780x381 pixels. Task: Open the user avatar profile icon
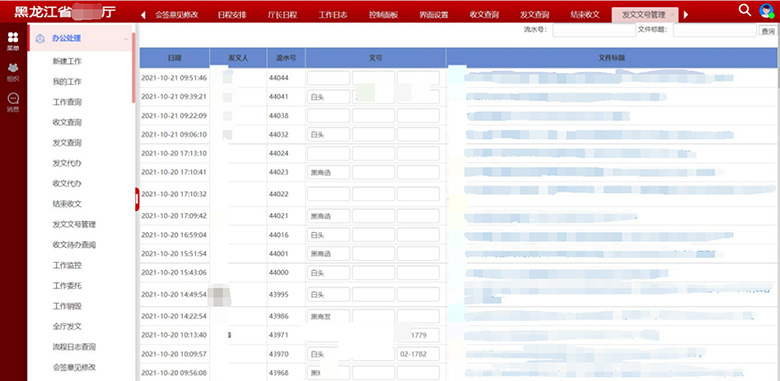click(767, 10)
